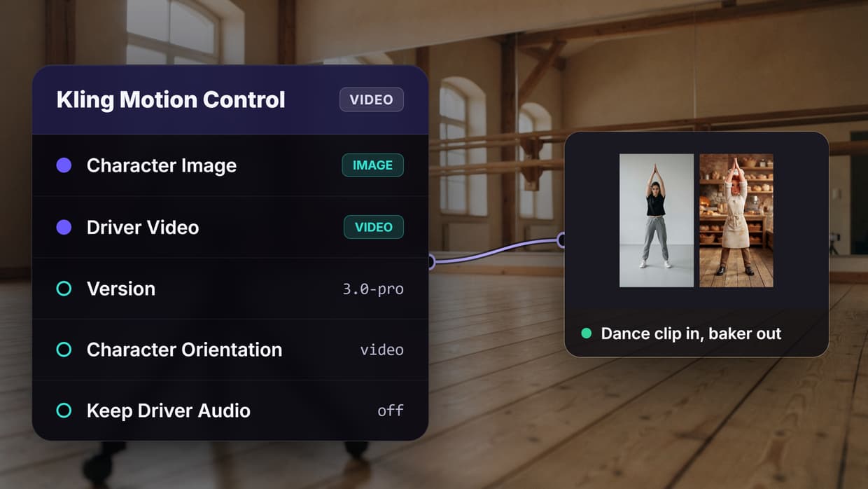Click the Keep Driver Audio parameter ring
This screenshot has width=868, height=489.
[x=64, y=411]
